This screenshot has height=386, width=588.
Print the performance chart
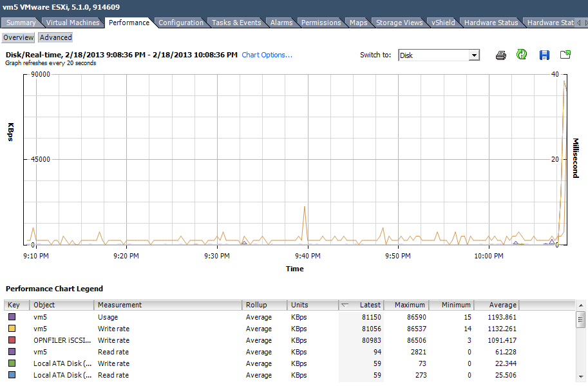point(501,55)
